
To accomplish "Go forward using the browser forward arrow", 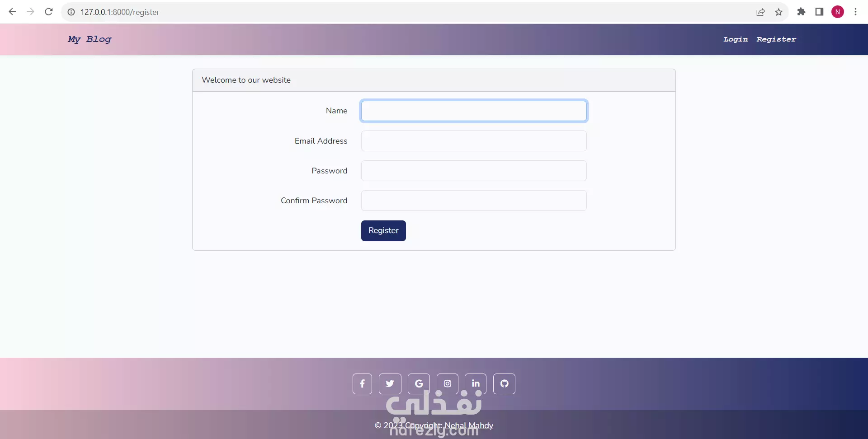I will [30, 12].
